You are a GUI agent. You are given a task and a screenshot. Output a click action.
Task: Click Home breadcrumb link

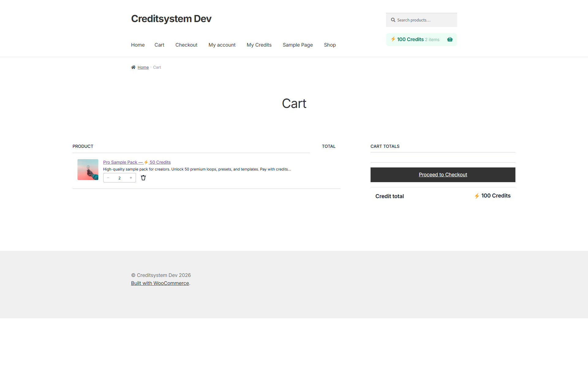click(143, 67)
